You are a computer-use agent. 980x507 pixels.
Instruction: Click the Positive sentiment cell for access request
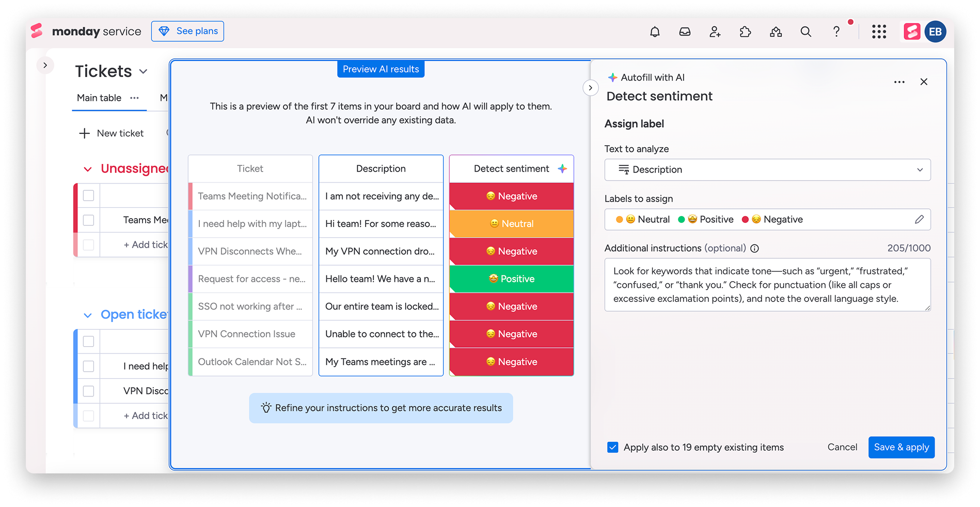pos(512,279)
